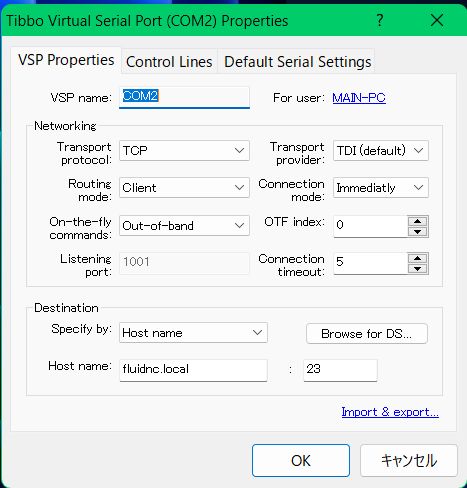The width and height of the screenshot is (467, 488).
Task: Confirm settings with the OK button
Action: click(x=301, y=460)
